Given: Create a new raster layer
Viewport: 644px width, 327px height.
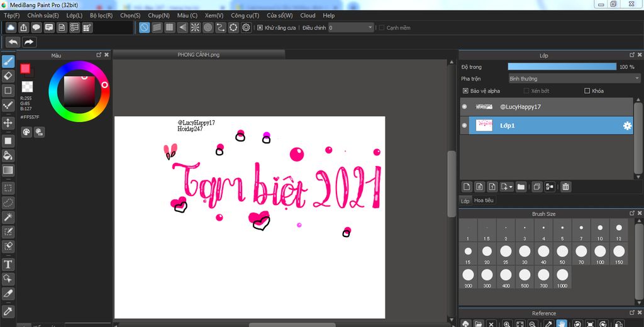Looking at the screenshot, I should (467, 187).
